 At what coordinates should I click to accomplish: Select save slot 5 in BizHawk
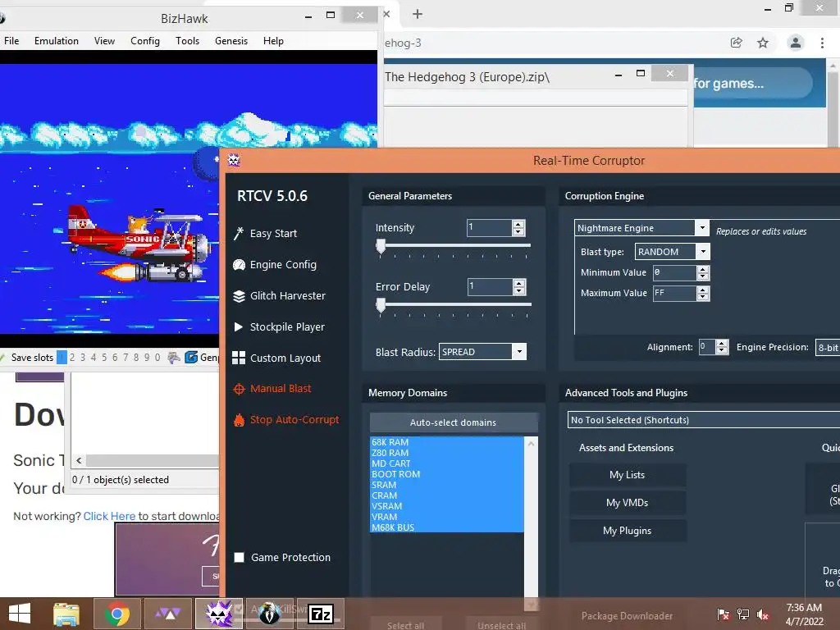[104, 358]
